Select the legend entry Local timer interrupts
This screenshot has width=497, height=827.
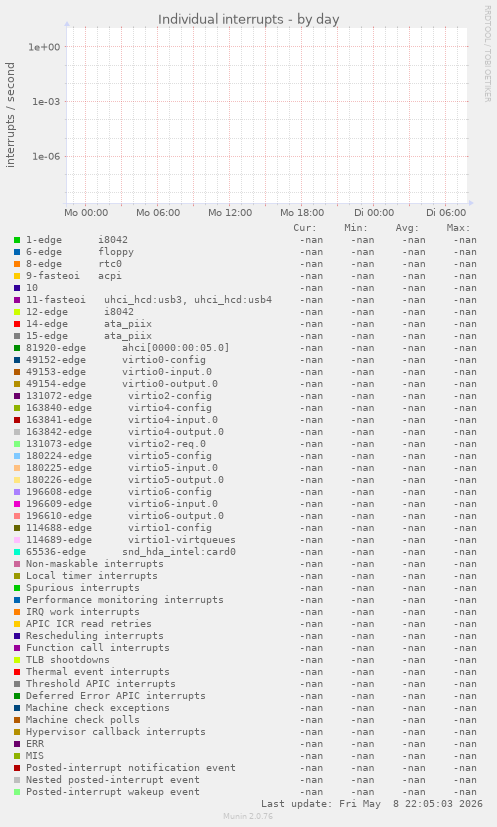[x=92, y=576]
